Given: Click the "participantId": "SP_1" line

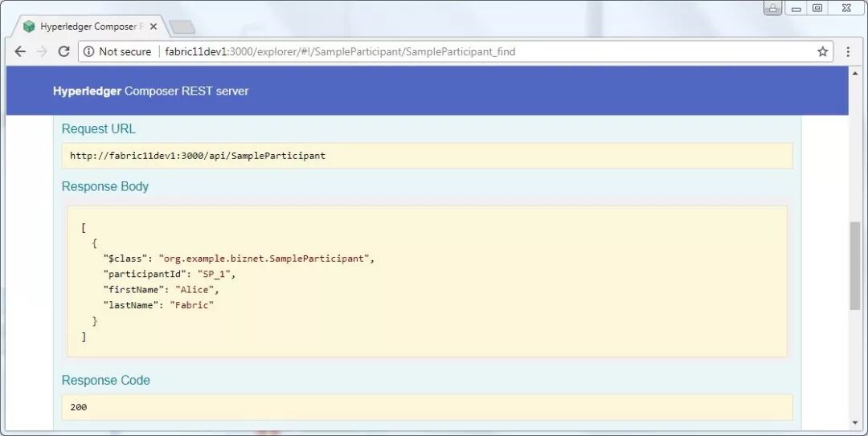Looking at the screenshot, I should pos(170,274).
